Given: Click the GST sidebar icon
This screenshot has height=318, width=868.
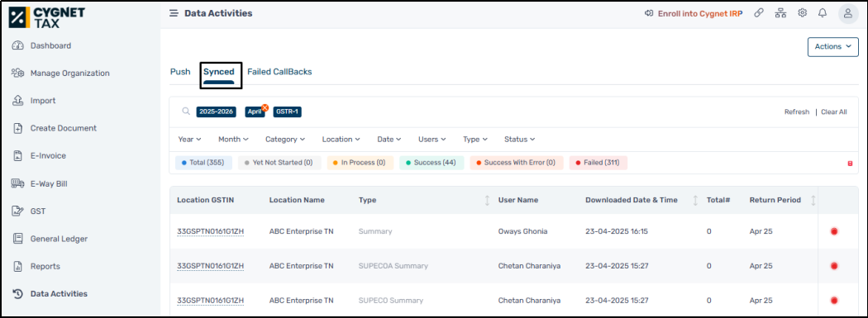Looking at the screenshot, I should [x=17, y=211].
